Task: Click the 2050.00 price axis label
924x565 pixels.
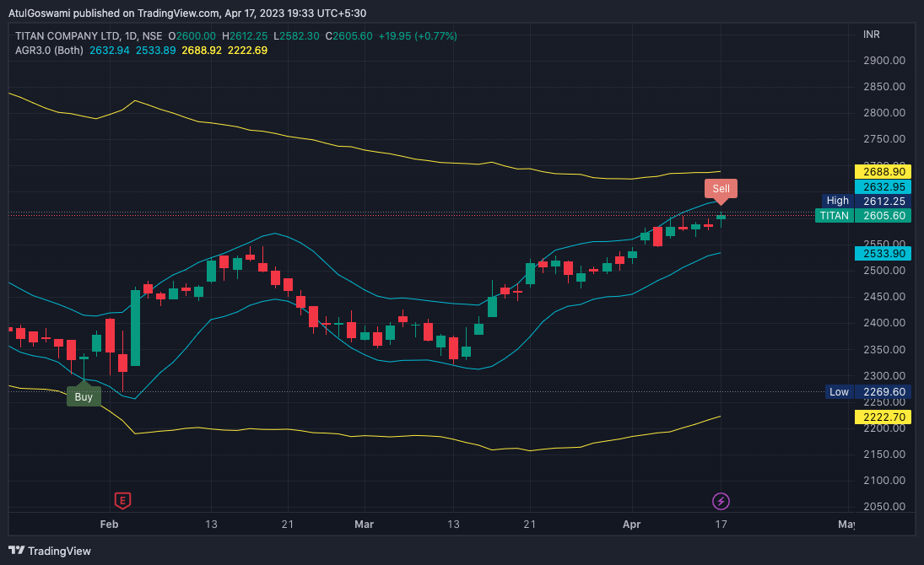Action: (x=884, y=506)
